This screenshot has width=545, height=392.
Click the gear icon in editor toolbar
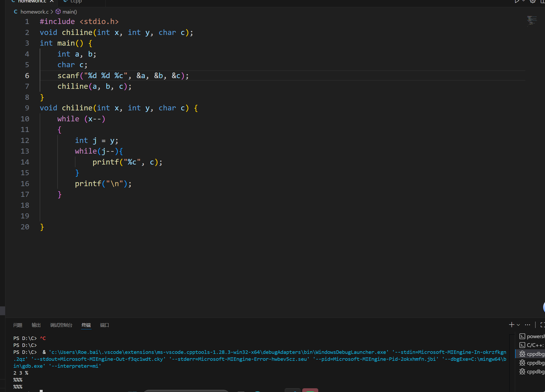tap(532, 1)
